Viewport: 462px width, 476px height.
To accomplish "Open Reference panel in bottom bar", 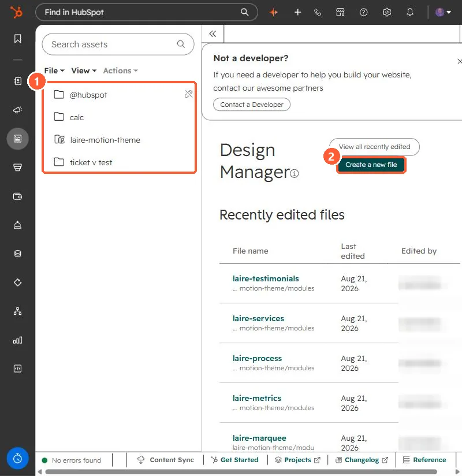I will 424,460.
